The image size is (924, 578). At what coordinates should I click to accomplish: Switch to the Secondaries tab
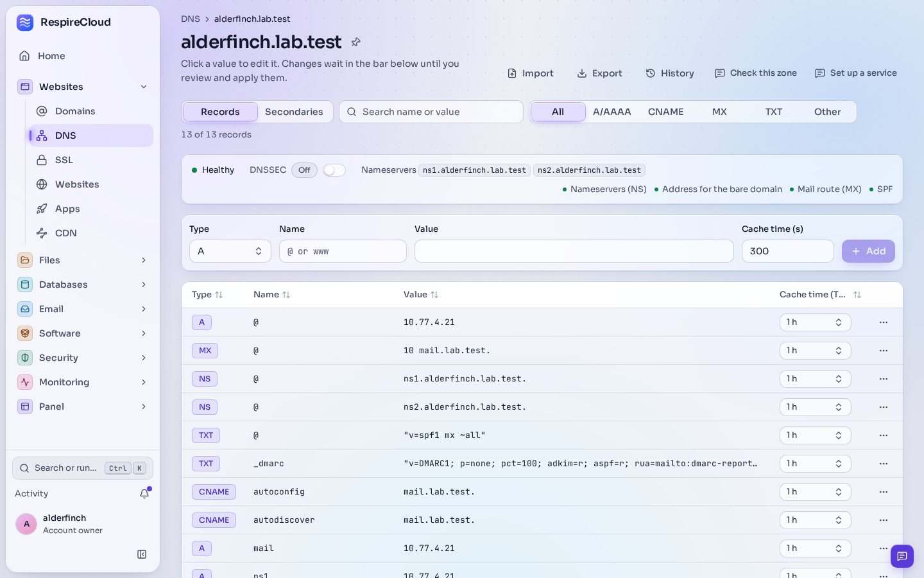[x=294, y=112]
